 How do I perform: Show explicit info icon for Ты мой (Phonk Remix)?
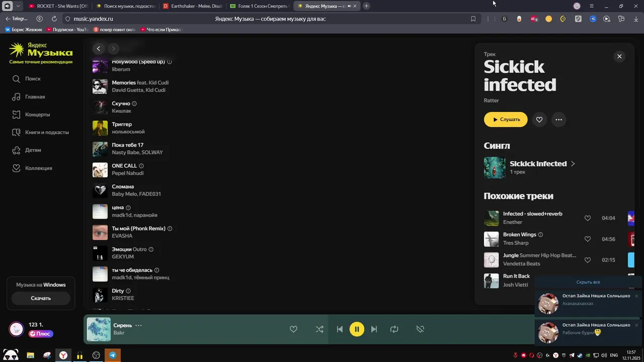(170, 228)
